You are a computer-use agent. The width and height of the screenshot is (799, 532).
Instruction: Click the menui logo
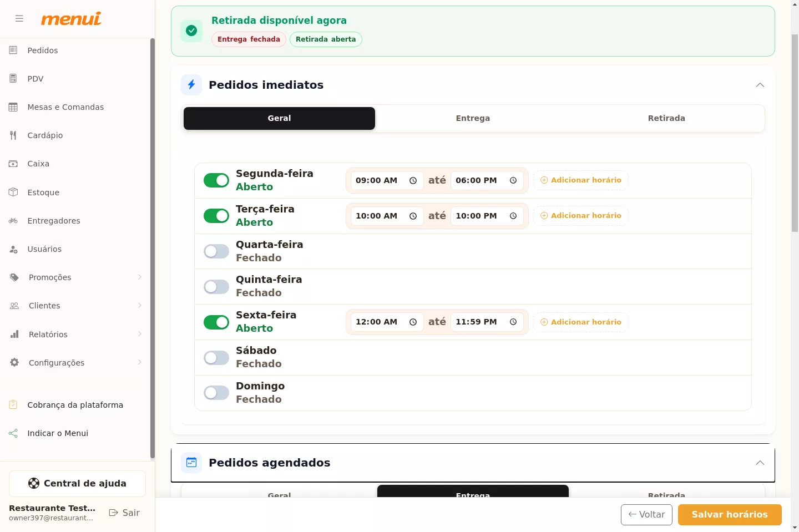tap(71, 19)
